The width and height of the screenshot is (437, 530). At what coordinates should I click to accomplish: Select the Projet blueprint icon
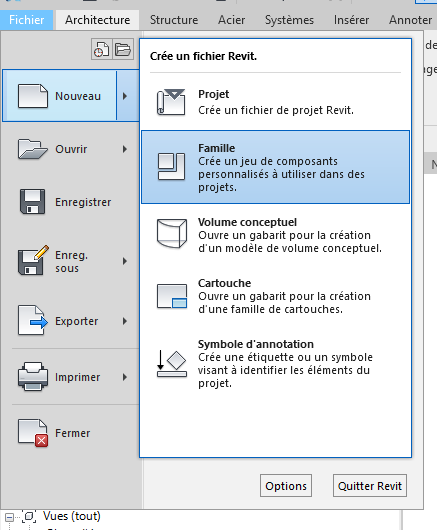point(171,102)
